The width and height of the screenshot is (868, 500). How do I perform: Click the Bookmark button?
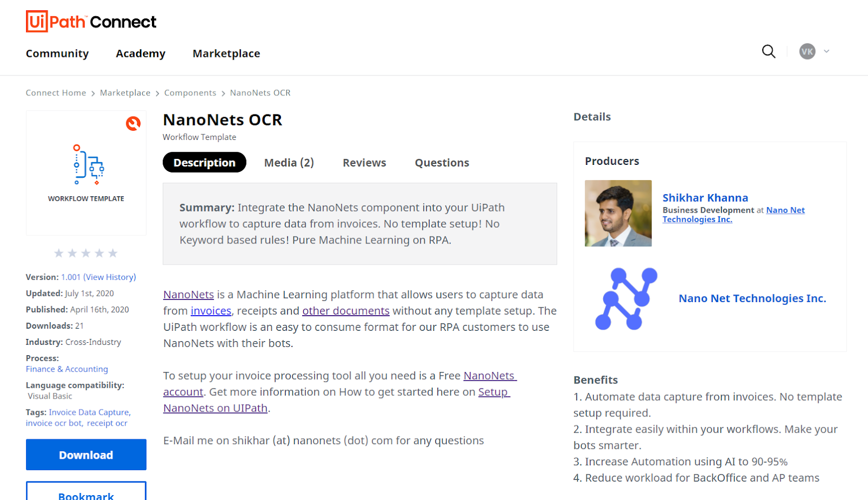tap(86, 492)
